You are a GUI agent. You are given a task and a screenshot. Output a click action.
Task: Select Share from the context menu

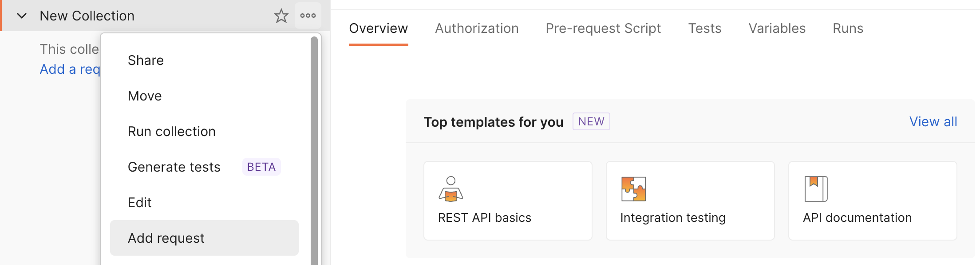point(204,60)
